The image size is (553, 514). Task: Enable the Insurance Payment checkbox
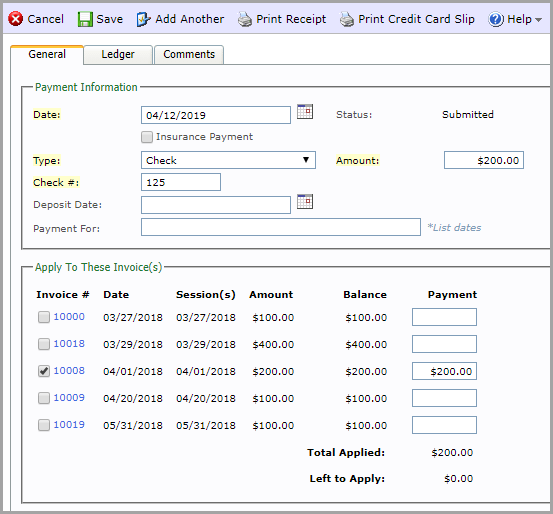pos(147,137)
